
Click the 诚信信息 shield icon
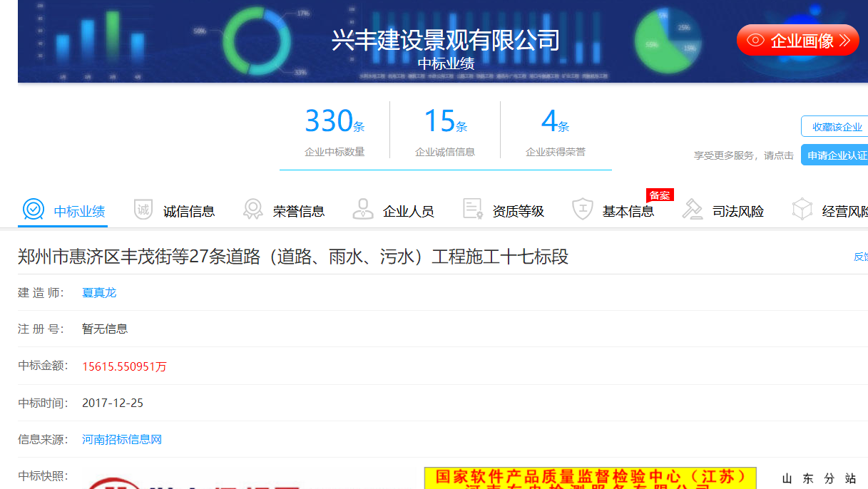point(143,210)
